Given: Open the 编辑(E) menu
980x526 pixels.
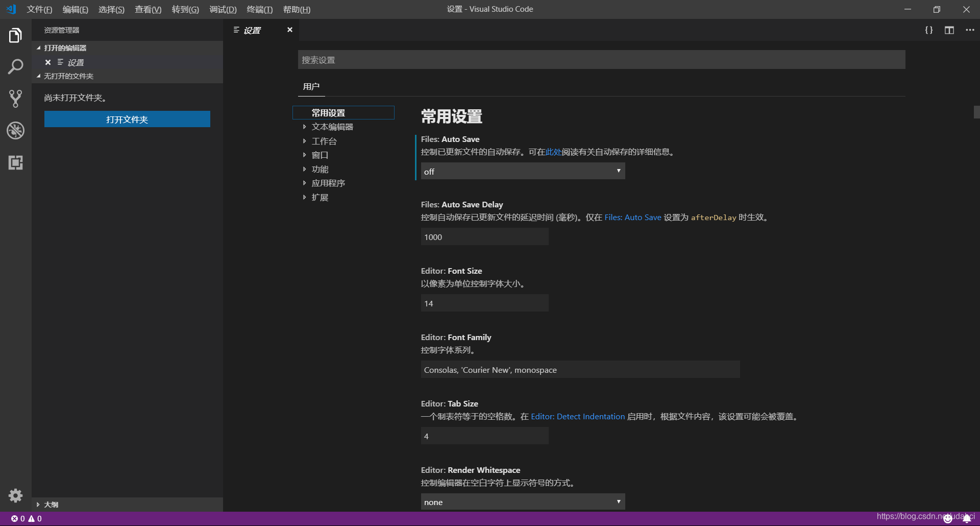Looking at the screenshot, I should click(x=75, y=9).
